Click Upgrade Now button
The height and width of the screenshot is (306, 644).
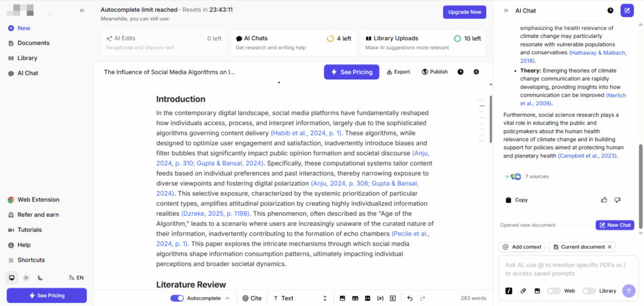pos(465,12)
